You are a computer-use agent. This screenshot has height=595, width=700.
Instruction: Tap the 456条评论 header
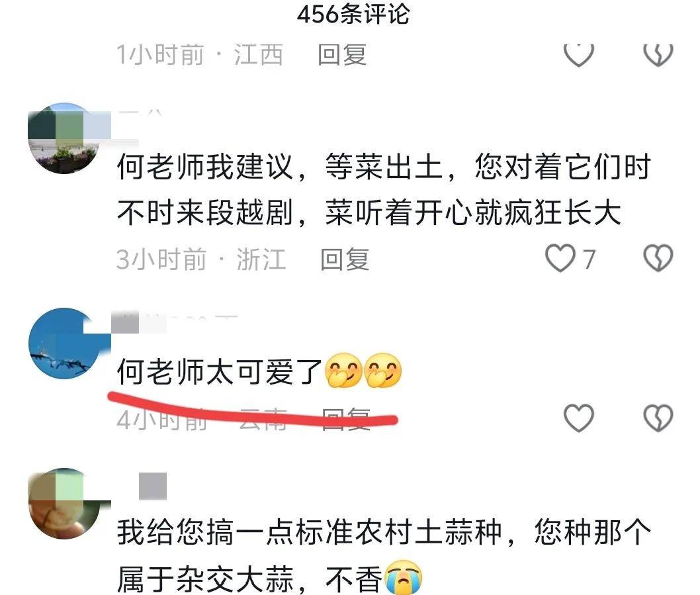coord(353,15)
